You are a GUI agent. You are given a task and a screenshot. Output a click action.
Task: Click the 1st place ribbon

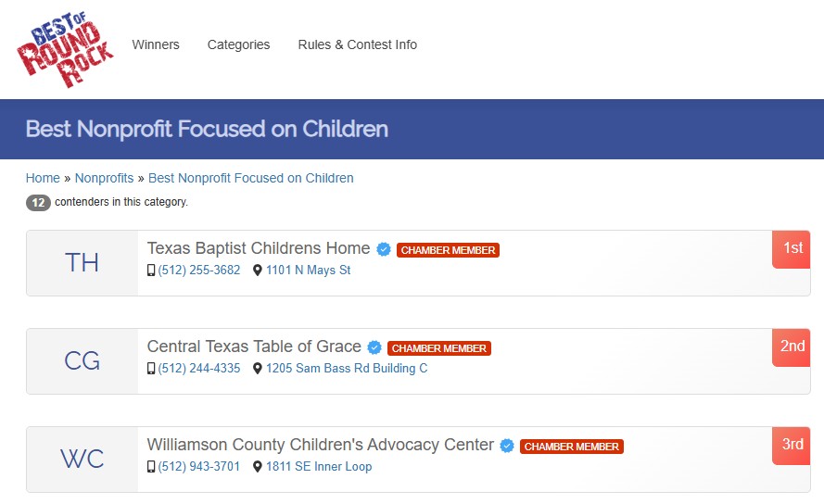tap(792, 248)
